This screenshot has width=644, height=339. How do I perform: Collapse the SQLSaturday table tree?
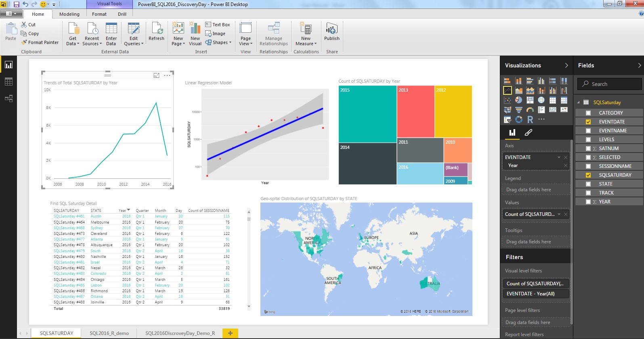point(578,103)
